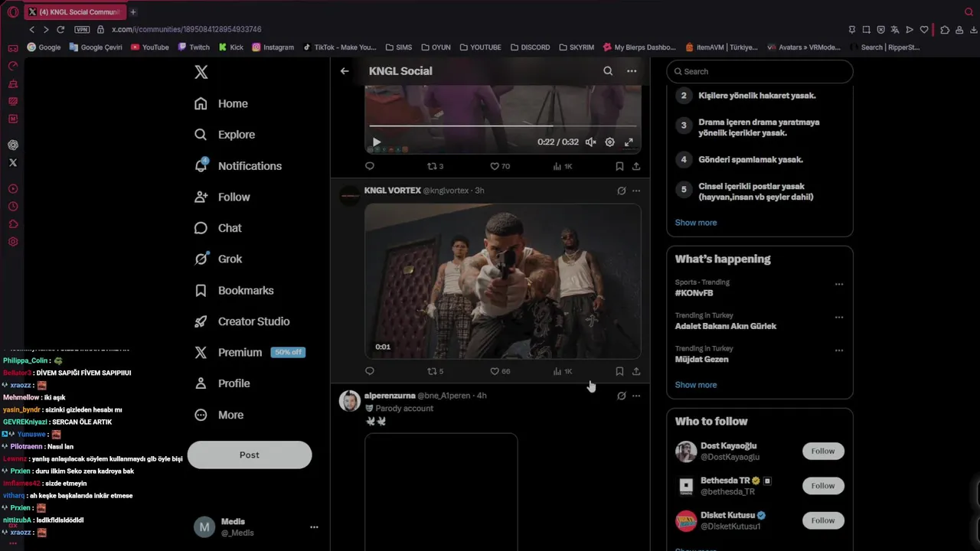
Task: Open the KNGL VORTEX video thumbnail
Action: coord(503,281)
